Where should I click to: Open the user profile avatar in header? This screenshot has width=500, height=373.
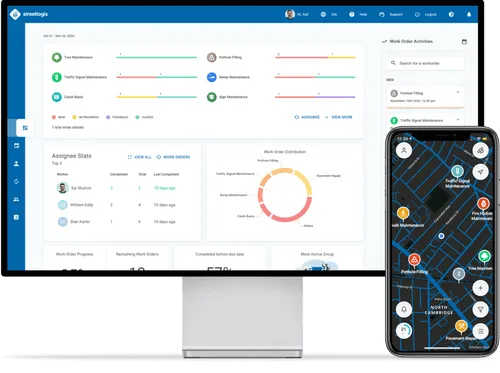coord(290,14)
